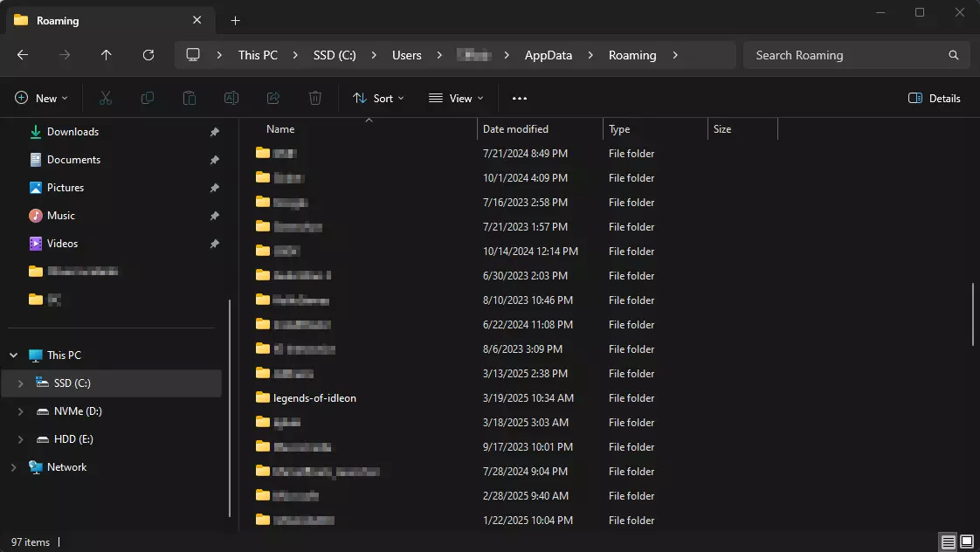This screenshot has height=552, width=980.
Task: Toggle the Details pane
Action: click(x=935, y=99)
